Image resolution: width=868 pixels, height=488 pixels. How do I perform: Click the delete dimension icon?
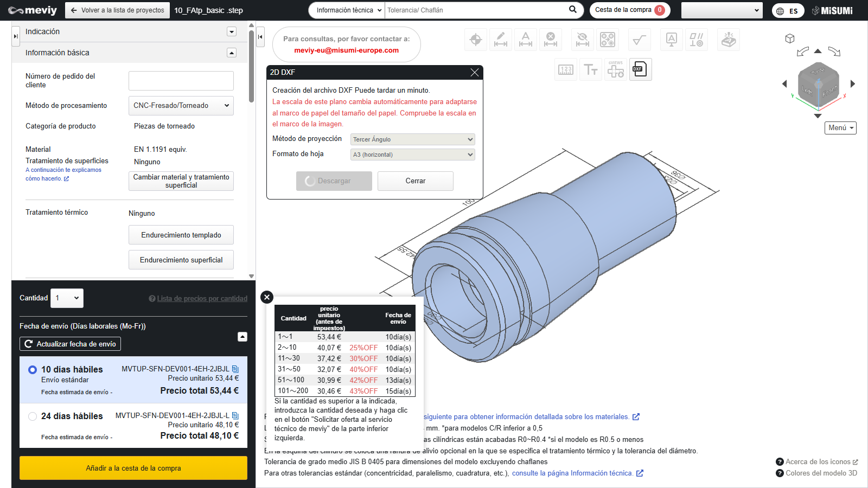[x=551, y=40]
